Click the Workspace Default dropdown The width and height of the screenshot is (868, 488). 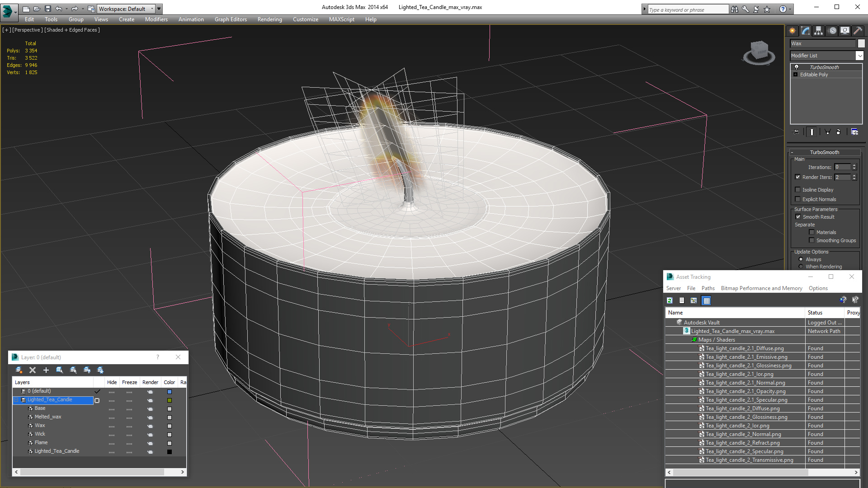[x=127, y=8]
